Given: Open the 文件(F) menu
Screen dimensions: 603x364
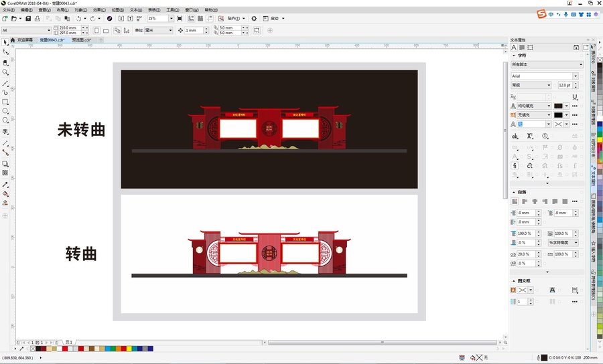Looking at the screenshot, I should click(9, 10).
